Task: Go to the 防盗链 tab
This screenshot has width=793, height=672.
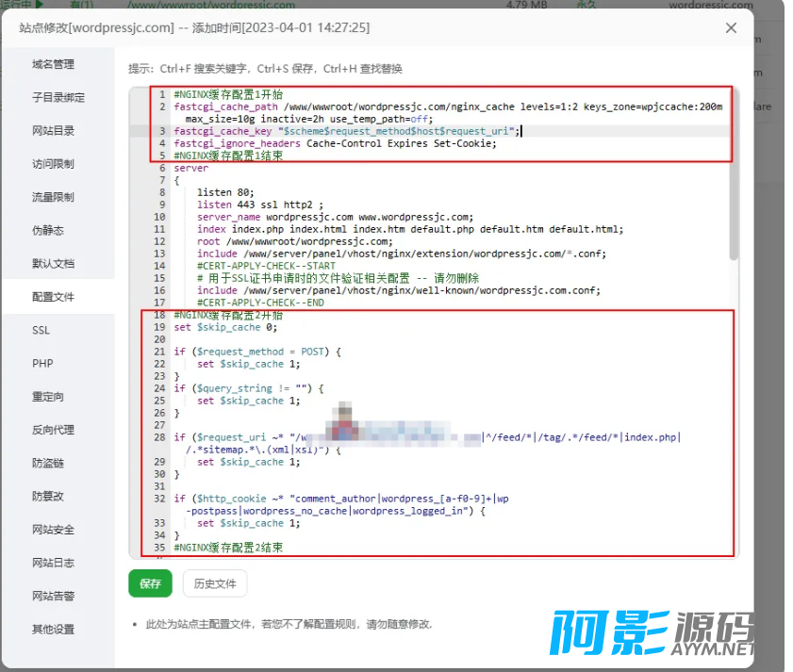Action: click(47, 463)
